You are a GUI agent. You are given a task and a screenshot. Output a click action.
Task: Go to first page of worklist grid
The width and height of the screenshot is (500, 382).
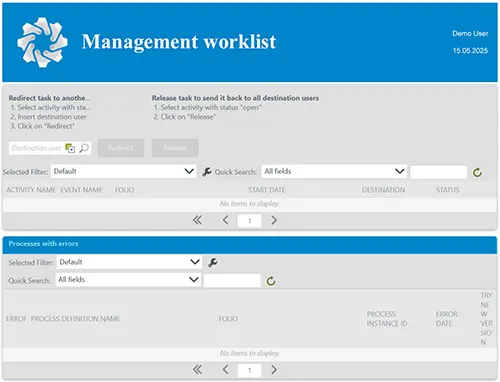click(x=197, y=220)
